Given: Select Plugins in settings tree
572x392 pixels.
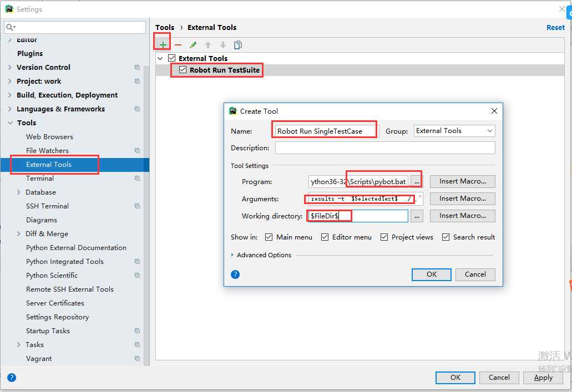Looking at the screenshot, I should (30, 53).
